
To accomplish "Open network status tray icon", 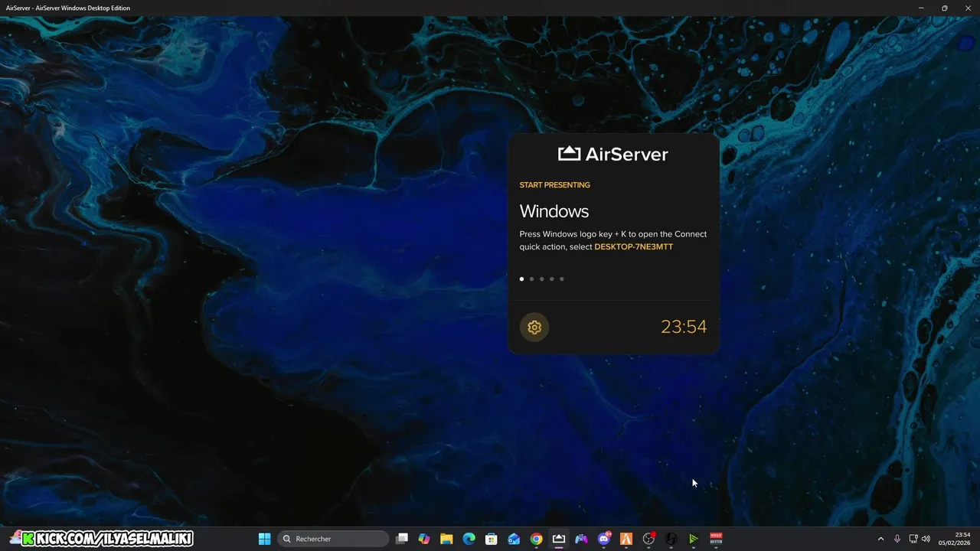I will click(913, 539).
